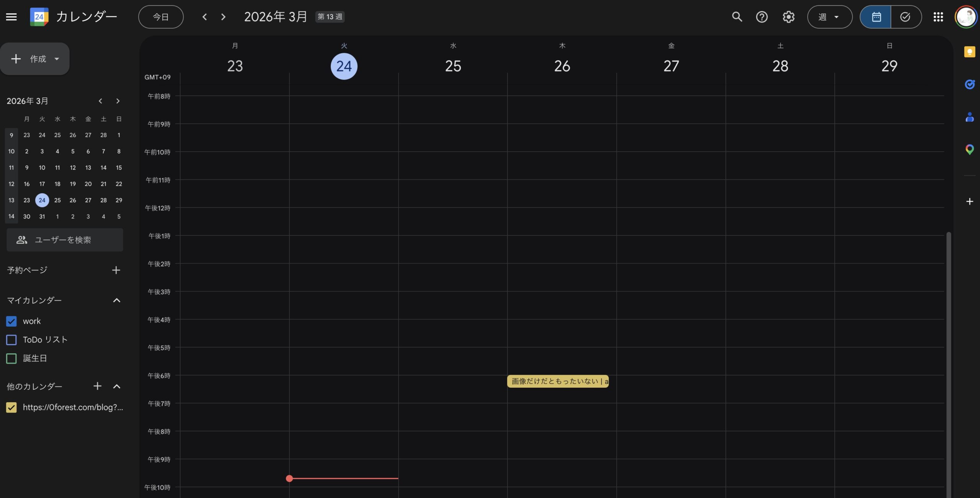Open the yellow 画像だけだともったいない event
Screen dimensions: 980x498
pyautogui.click(x=558, y=381)
